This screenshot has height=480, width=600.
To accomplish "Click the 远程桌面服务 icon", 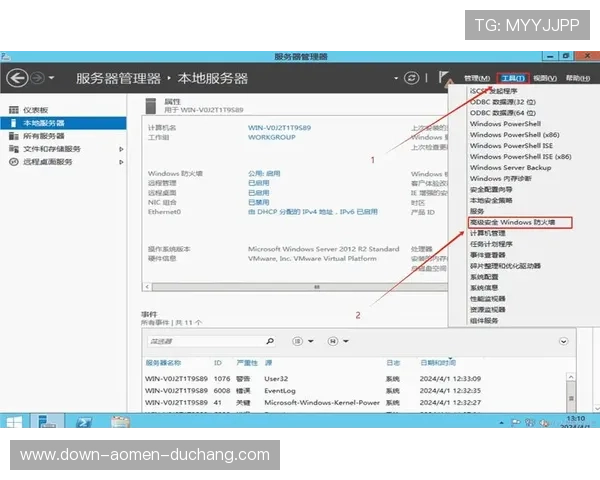I will pyautogui.click(x=14, y=162).
